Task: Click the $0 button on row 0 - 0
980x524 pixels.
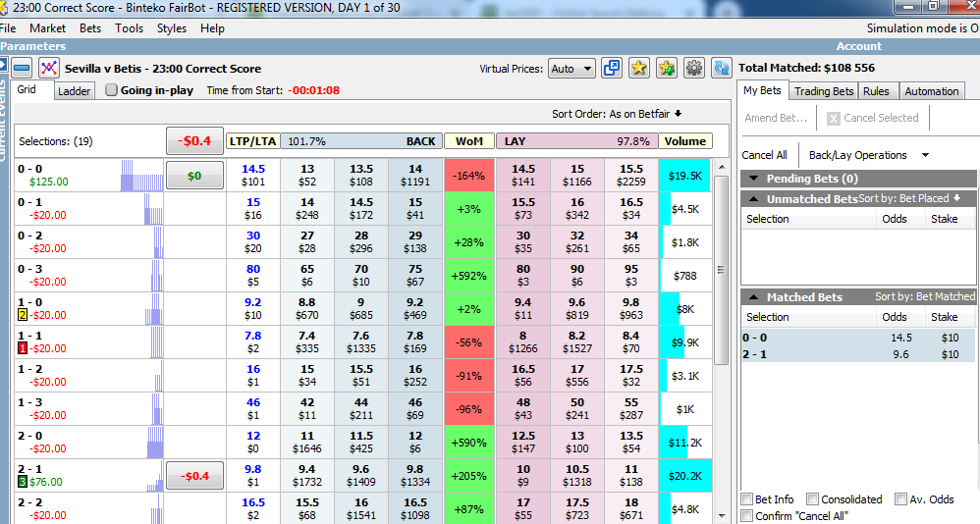Action: (194, 176)
